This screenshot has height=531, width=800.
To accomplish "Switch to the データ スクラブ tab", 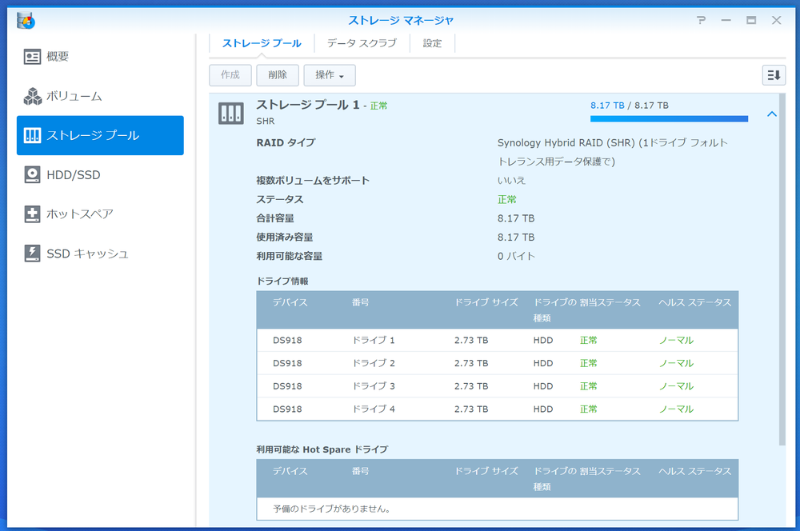I will [x=361, y=43].
